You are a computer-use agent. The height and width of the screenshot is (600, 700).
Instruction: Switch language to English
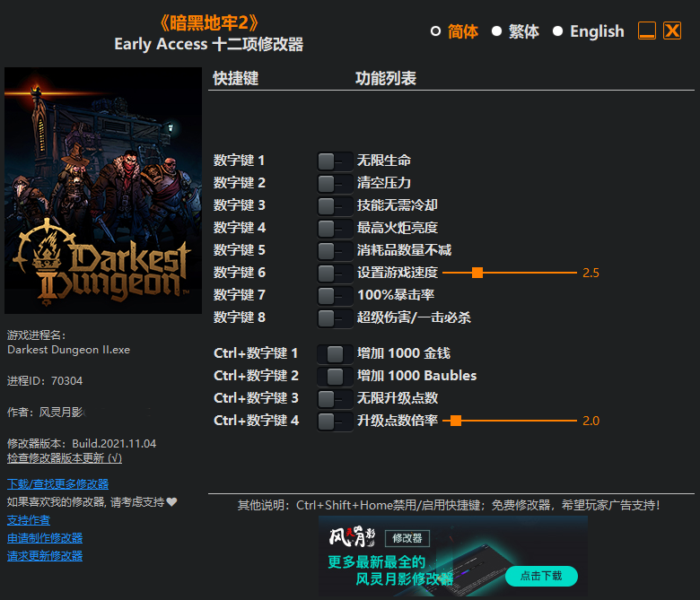(558, 31)
